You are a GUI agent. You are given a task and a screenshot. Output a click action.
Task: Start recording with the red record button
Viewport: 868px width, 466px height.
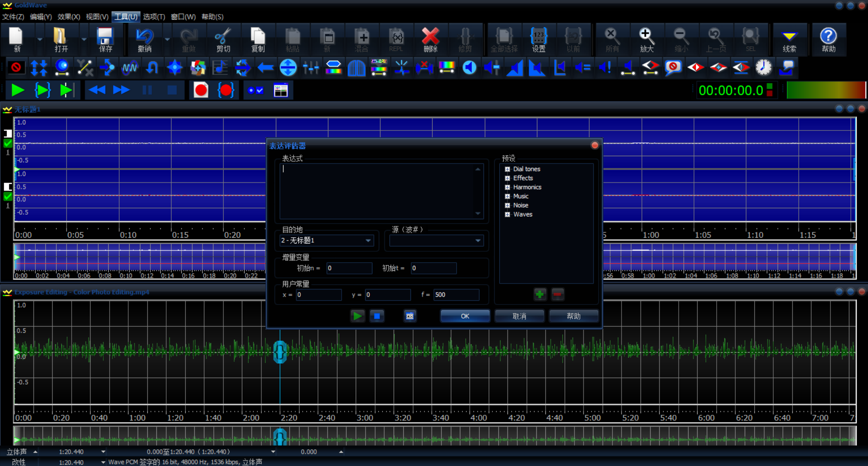201,90
